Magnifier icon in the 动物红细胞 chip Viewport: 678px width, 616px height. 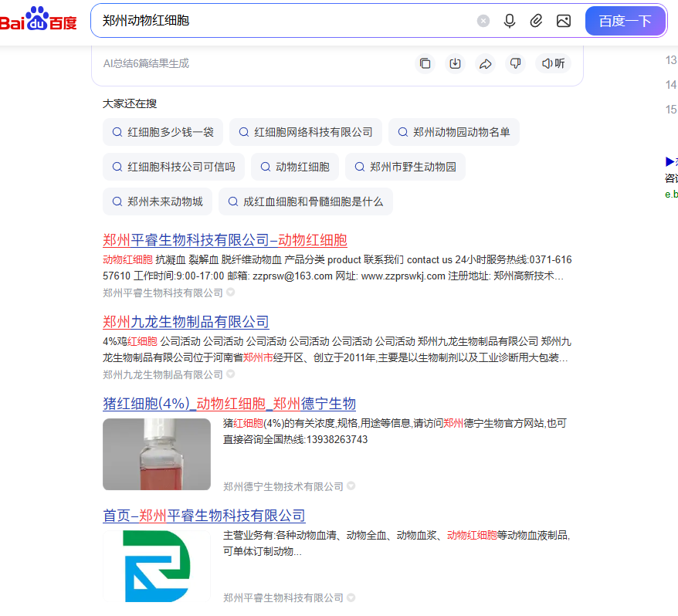(x=266, y=167)
